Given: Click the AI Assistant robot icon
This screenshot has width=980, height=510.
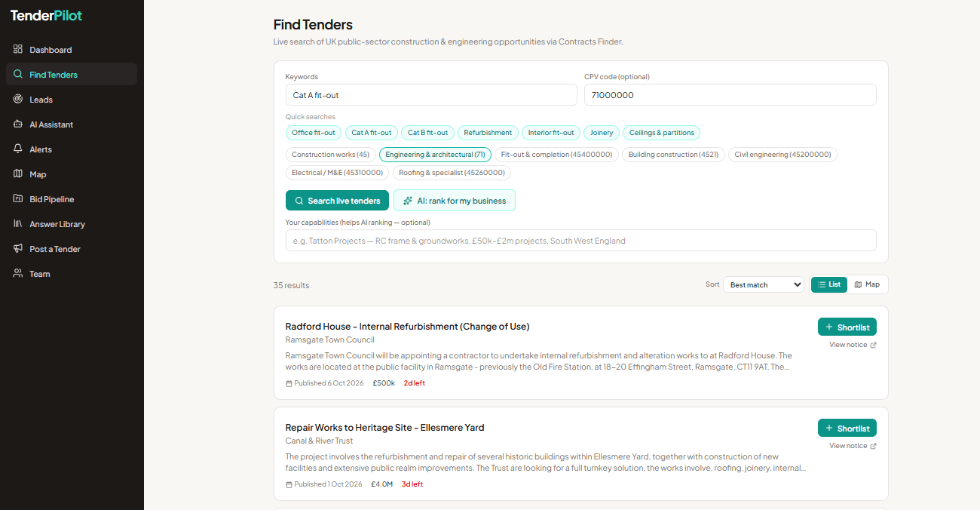Looking at the screenshot, I should [x=18, y=124].
